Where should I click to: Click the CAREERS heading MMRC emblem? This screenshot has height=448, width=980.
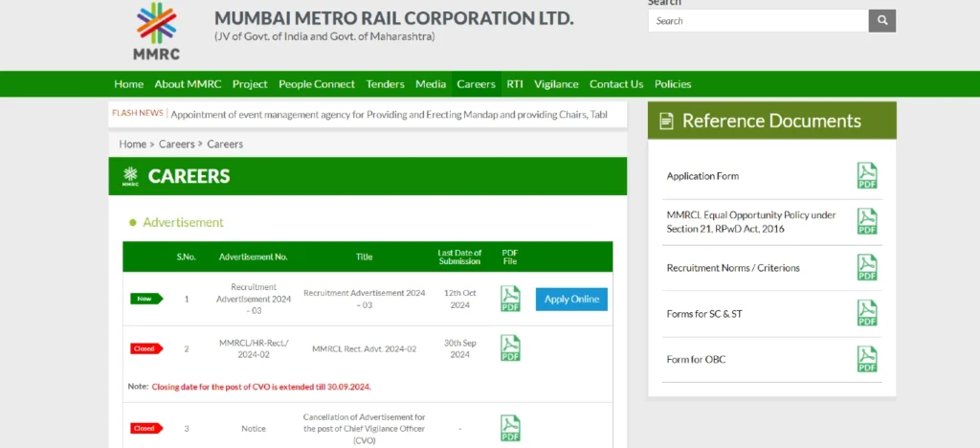(x=130, y=176)
